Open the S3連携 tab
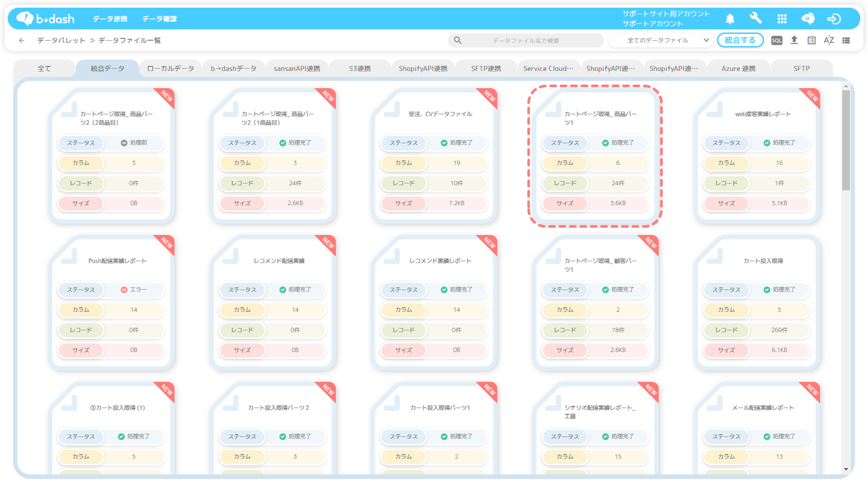Image resolution: width=868 pixels, height=488 pixels. (360, 69)
